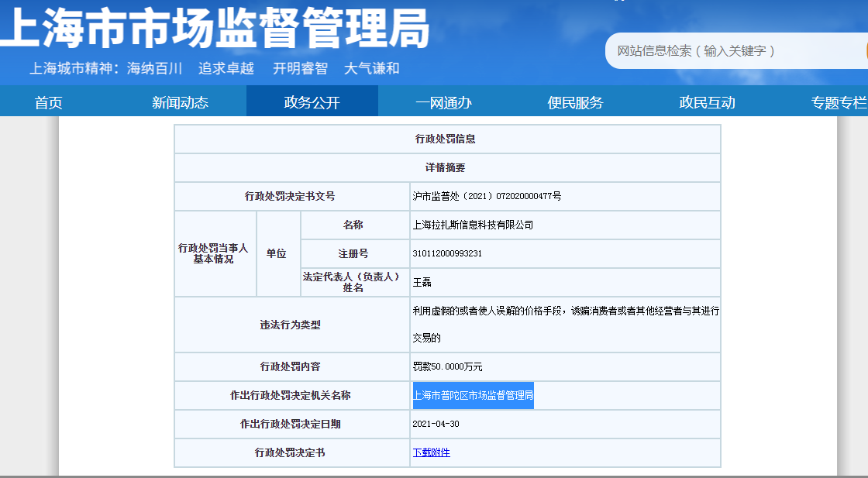Click the slogan text 海纳百川
Image resolution: width=868 pixels, height=478 pixels.
(154, 69)
